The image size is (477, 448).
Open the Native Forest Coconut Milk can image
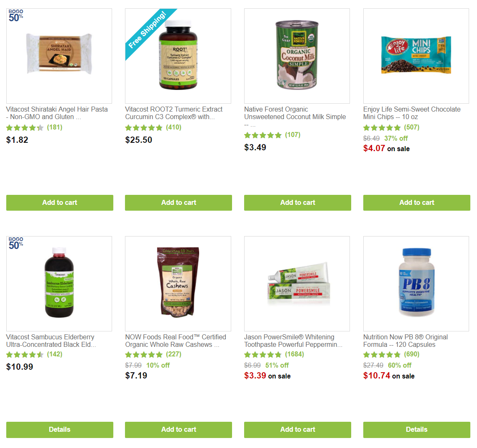[x=297, y=56]
